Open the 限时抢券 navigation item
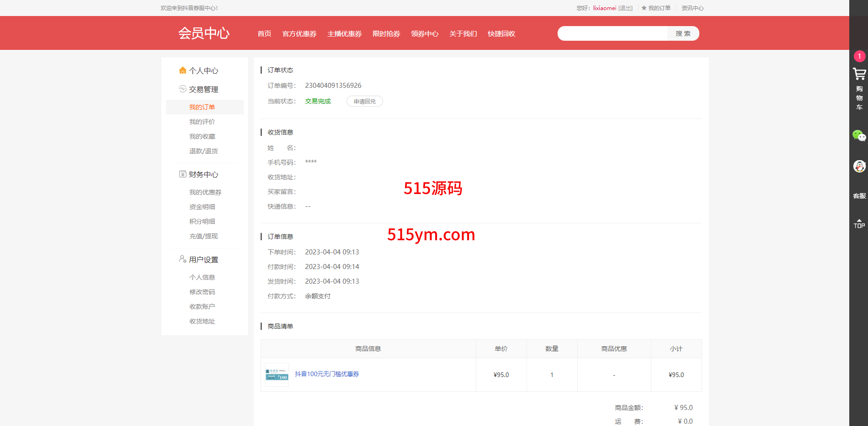This screenshot has height=426, width=868. 386,34
